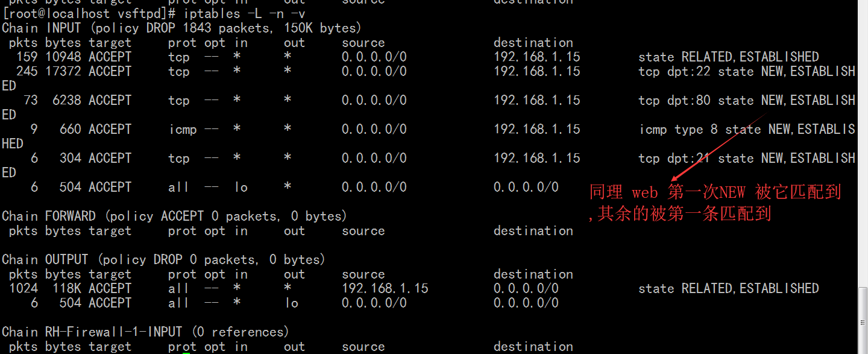The height and width of the screenshot is (354, 868).
Task: Select the 'Chain FORWARD' policy ACCEPT header line
Action: tap(174, 216)
